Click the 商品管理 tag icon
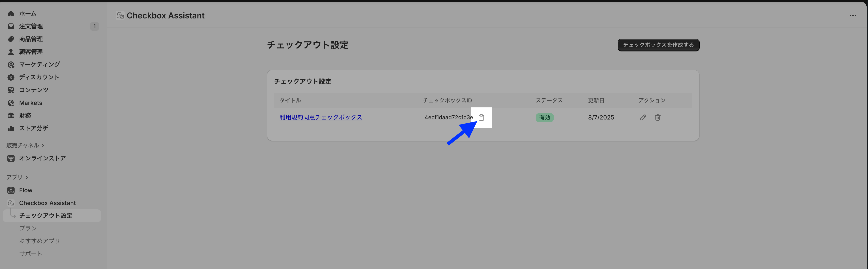The width and height of the screenshot is (868, 269). 11,39
